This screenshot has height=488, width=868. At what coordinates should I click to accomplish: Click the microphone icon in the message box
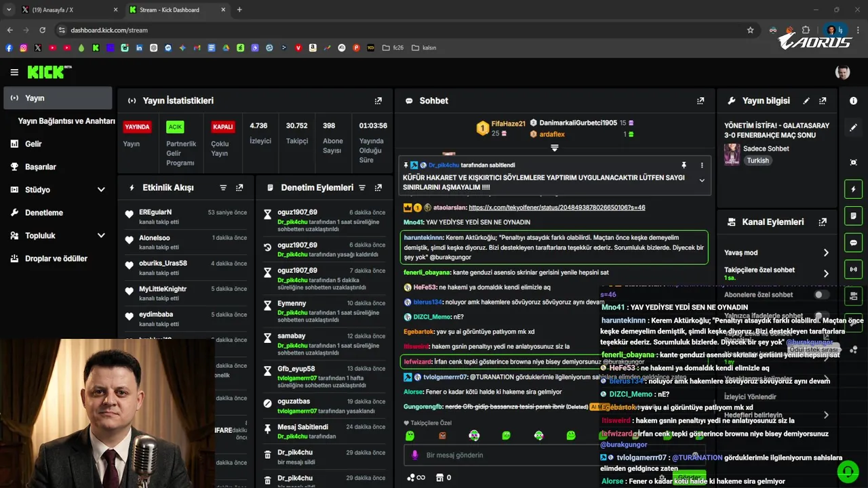pos(415,455)
